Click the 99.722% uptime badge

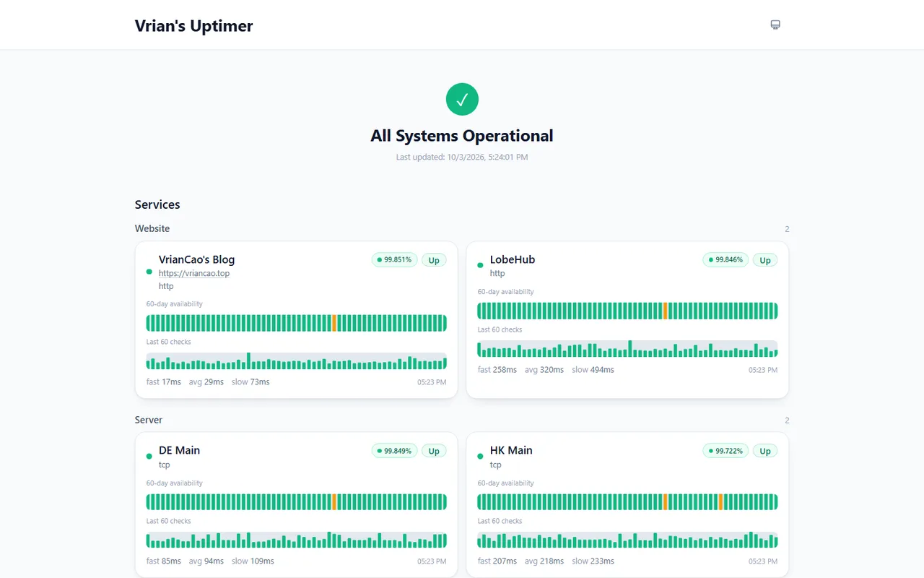click(725, 451)
